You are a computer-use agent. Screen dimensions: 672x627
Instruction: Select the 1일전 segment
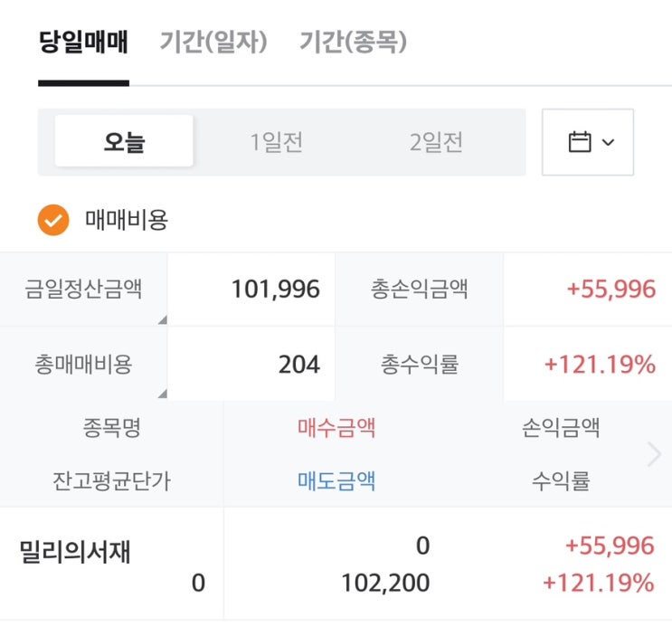pos(276,142)
